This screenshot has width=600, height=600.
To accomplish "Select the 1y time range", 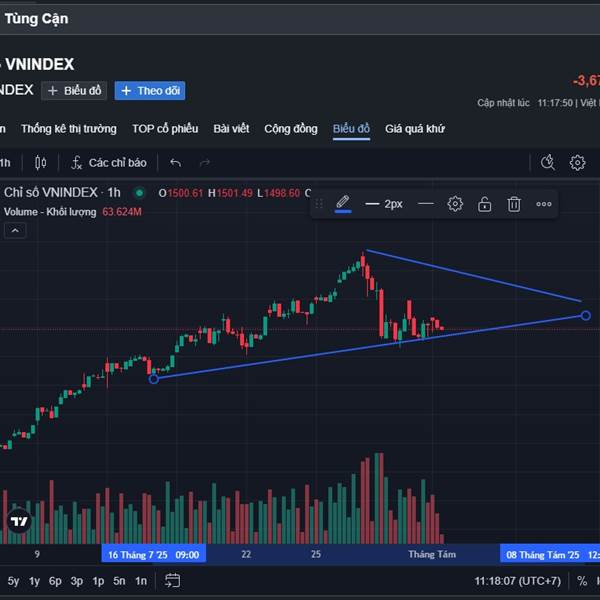I will (34, 581).
